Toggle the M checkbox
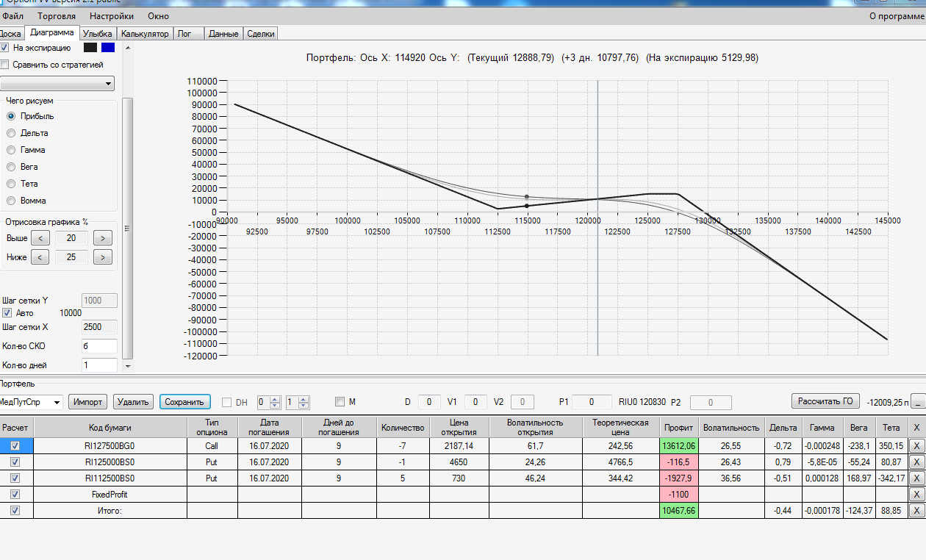 pyautogui.click(x=340, y=402)
